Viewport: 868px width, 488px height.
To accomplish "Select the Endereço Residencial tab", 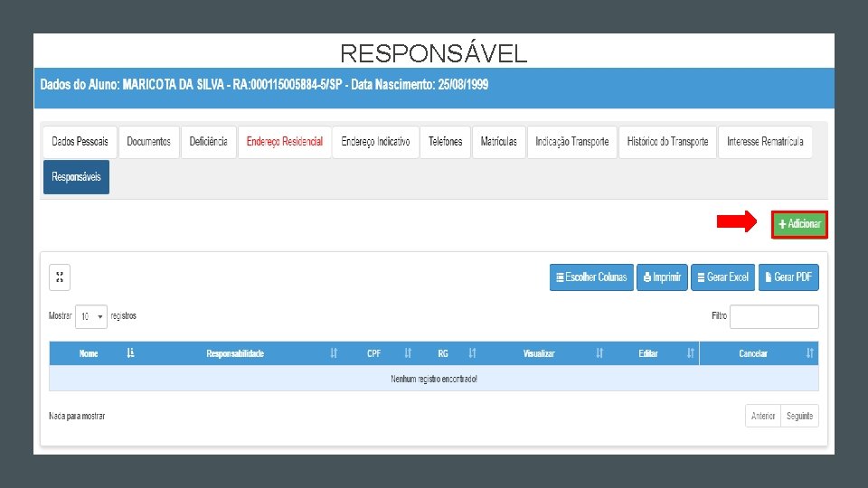I will point(285,142).
